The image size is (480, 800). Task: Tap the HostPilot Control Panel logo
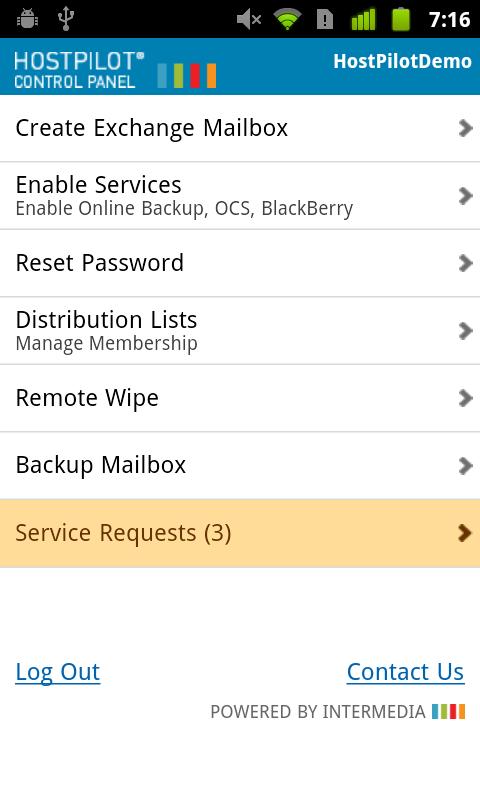pyautogui.click(x=115, y=69)
